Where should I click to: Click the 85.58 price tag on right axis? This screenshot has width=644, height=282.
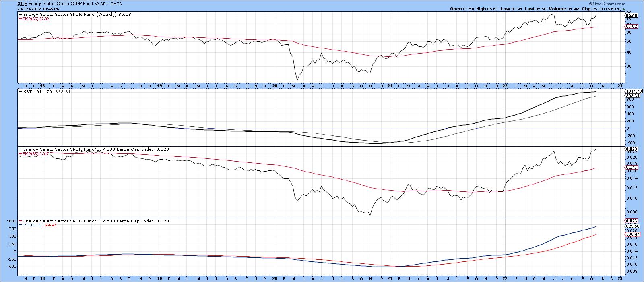631,15
